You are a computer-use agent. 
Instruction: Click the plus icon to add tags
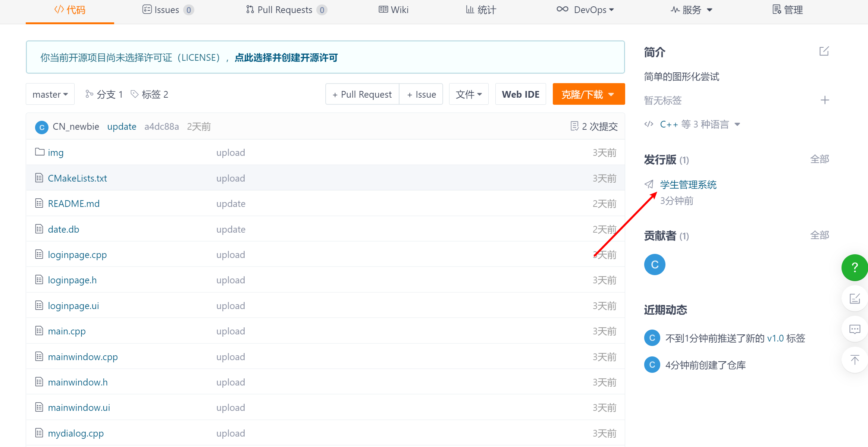pos(824,100)
